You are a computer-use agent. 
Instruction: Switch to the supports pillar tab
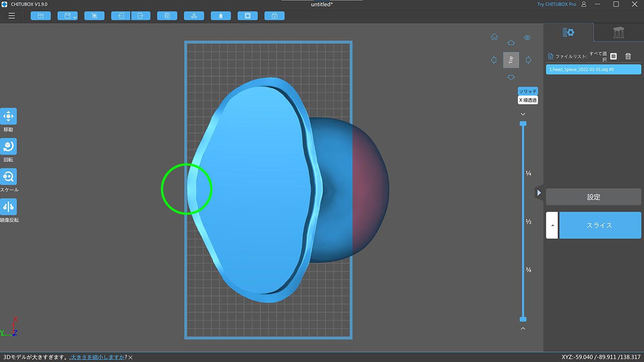[618, 33]
